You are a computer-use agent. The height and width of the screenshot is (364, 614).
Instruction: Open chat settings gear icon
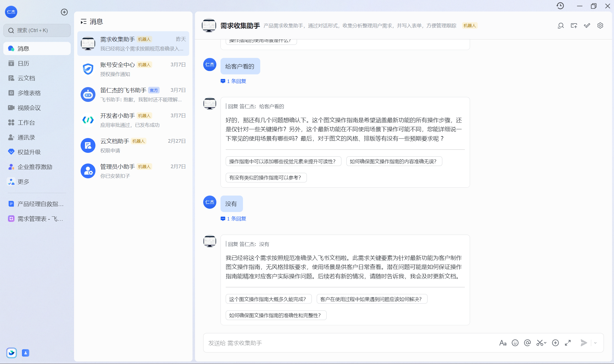point(600,25)
